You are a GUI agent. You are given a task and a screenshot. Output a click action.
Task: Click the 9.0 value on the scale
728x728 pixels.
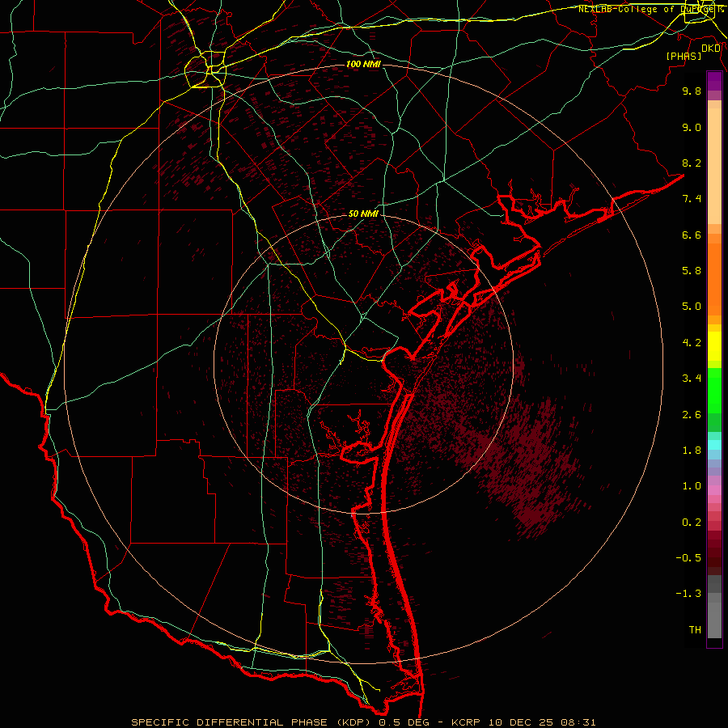click(x=692, y=127)
